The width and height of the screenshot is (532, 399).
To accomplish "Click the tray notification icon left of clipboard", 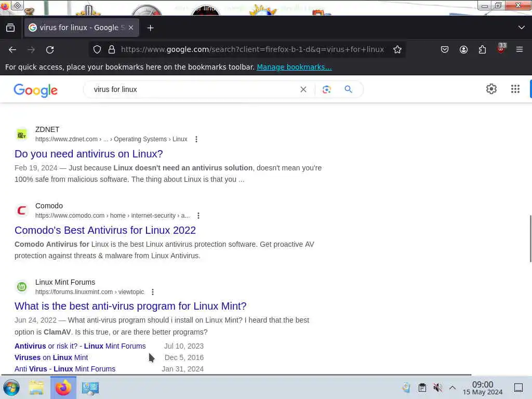I will coord(406,388).
